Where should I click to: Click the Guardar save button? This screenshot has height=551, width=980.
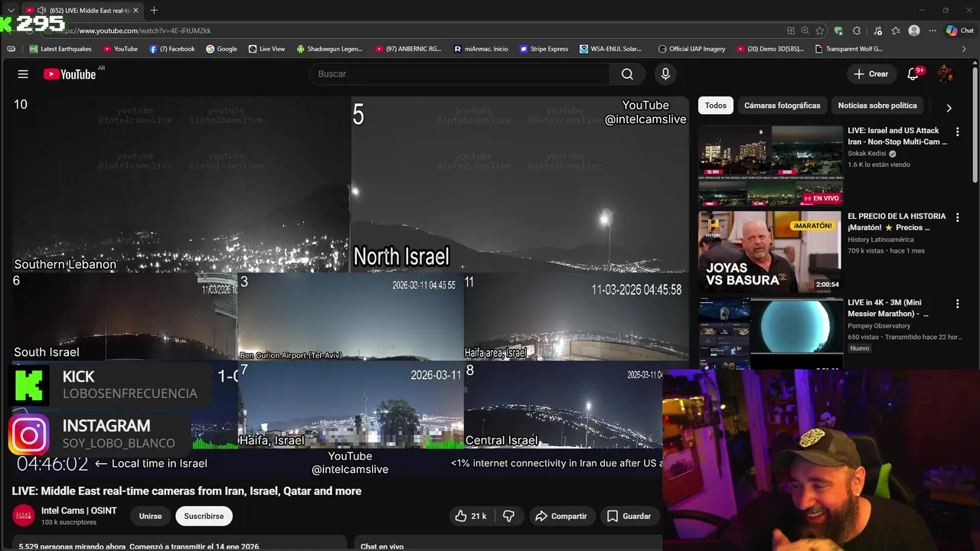coord(629,517)
